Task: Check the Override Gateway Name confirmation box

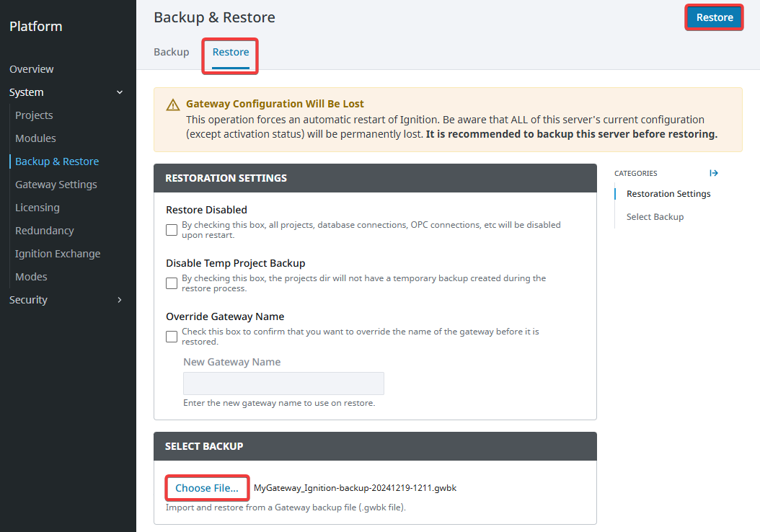Action: (171, 336)
